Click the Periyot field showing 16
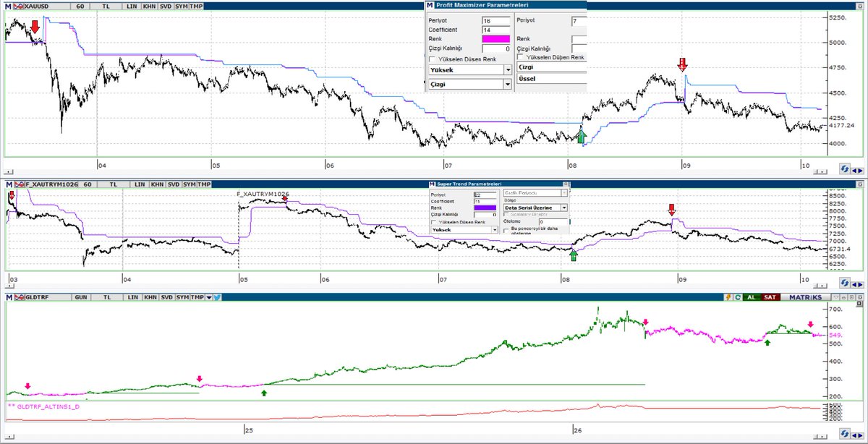 pyautogui.click(x=495, y=20)
